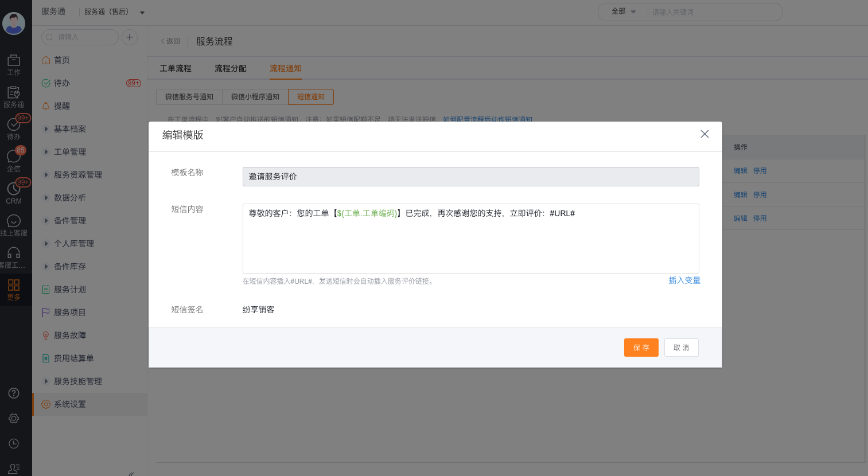Switch to 工单流程 tab

(x=176, y=68)
